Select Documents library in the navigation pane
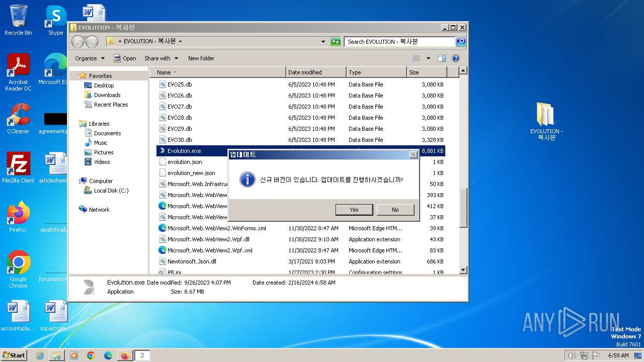This screenshot has height=362, width=644. tap(107, 133)
